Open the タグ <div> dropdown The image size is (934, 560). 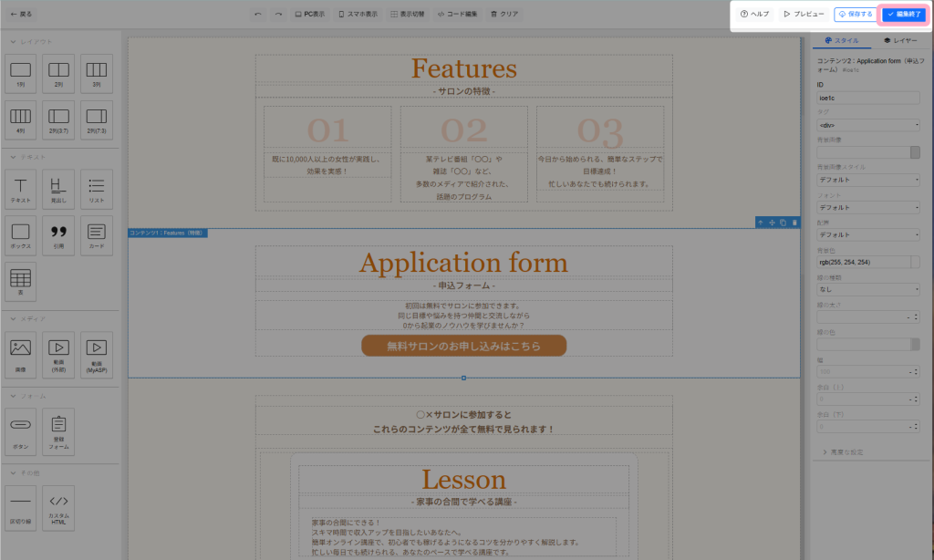867,125
